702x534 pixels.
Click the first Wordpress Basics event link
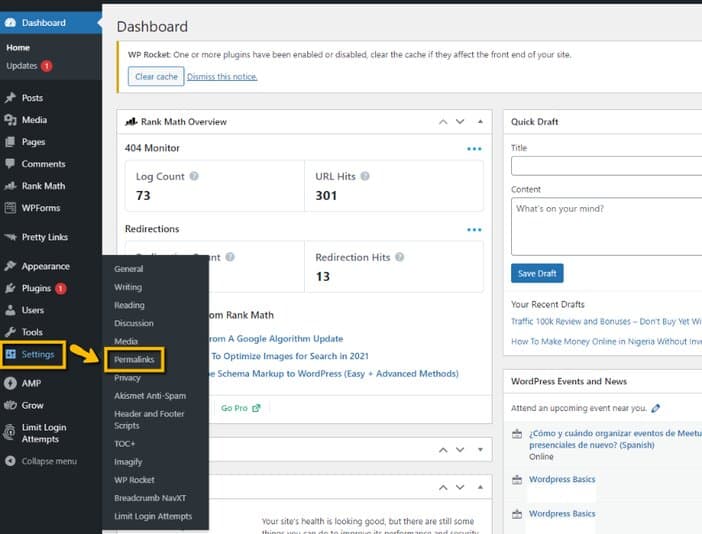pos(562,479)
